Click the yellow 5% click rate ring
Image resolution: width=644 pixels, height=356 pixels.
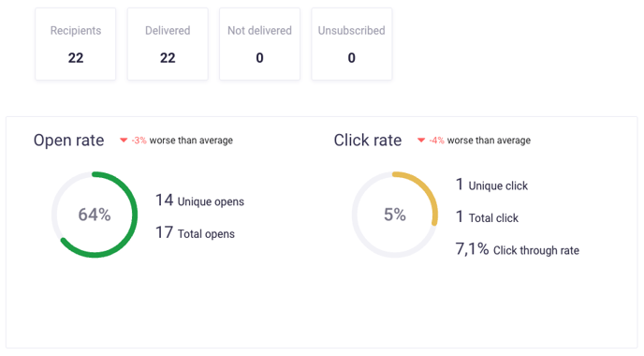point(395,215)
